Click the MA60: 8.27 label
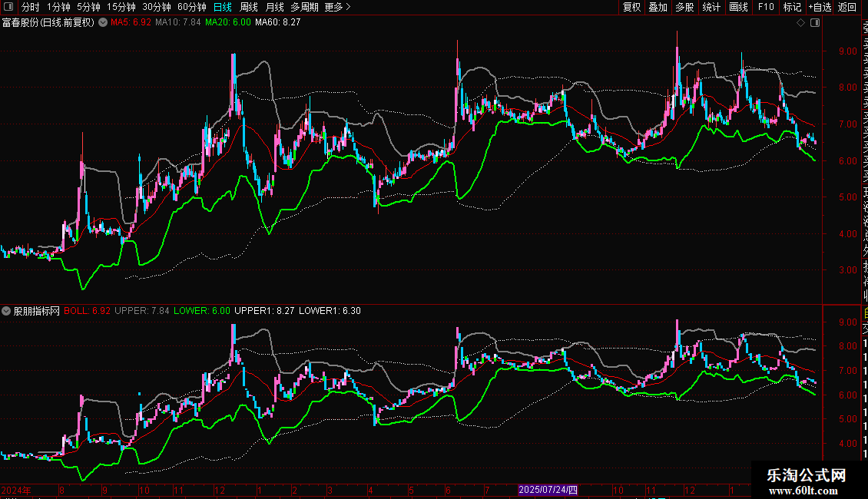Viewport: 868px width, 499px height. point(277,22)
